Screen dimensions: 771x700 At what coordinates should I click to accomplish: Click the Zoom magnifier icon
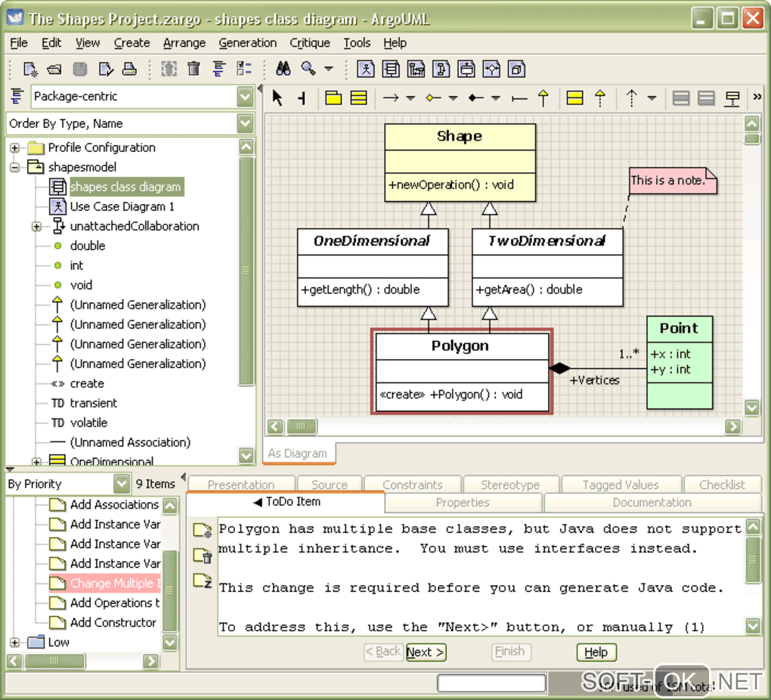308,69
